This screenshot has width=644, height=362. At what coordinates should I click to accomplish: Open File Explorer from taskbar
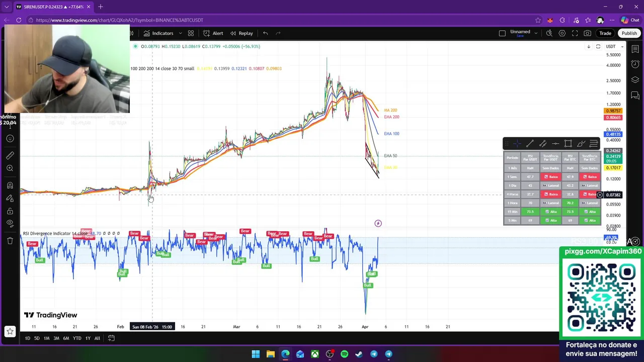pos(270,354)
